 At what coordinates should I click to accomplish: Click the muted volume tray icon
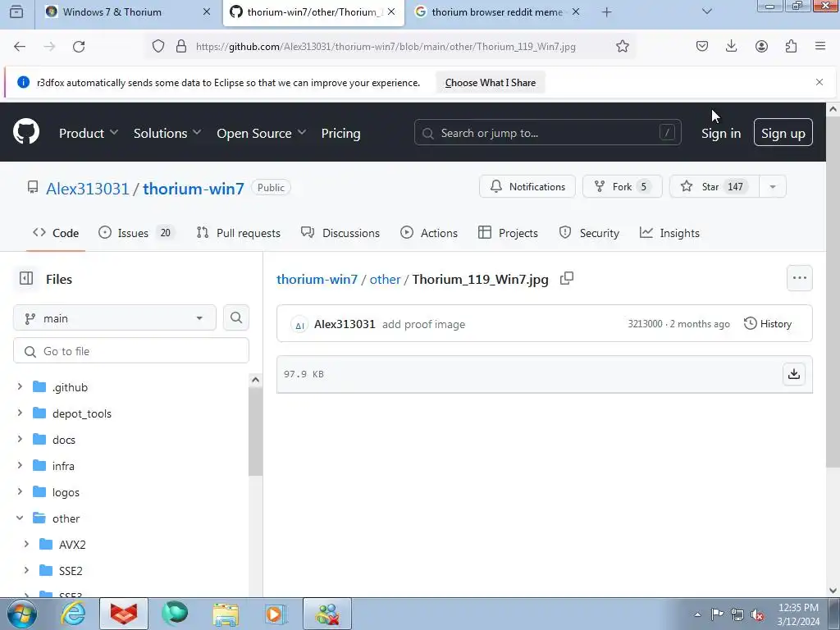(x=757, y=615)
